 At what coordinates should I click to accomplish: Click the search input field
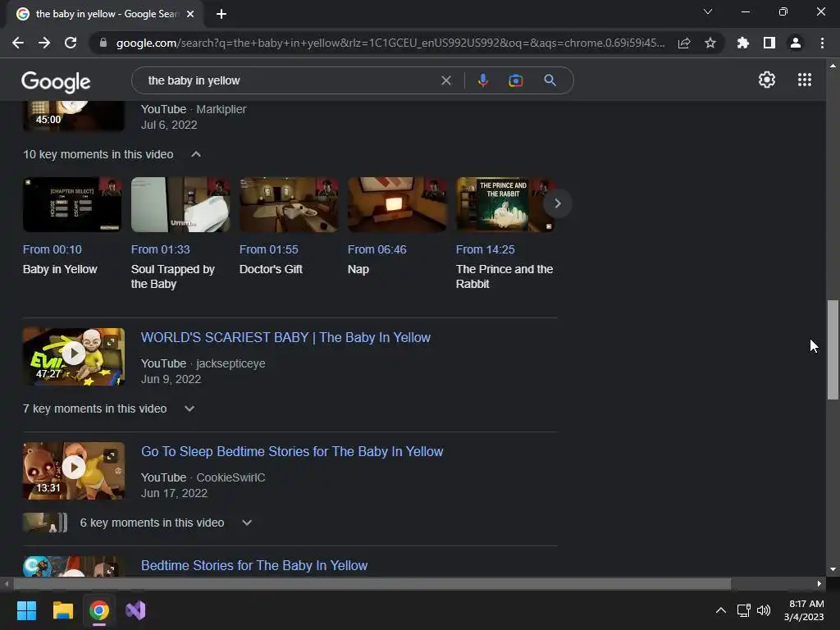(x=290, y=80)
